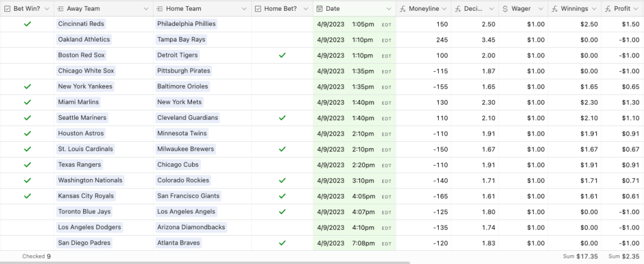This screenshot has height=264, width=644.
Task: Click the Date column calendar icon
Action: 320,9
